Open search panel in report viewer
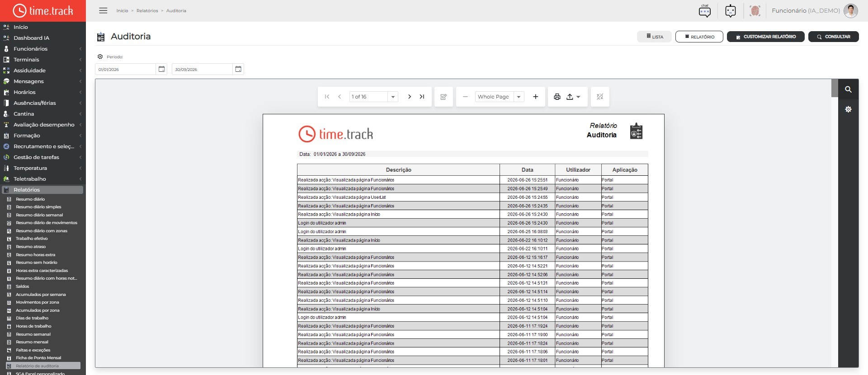Viewport: 868px width, 375px height. tap(848, 89)
